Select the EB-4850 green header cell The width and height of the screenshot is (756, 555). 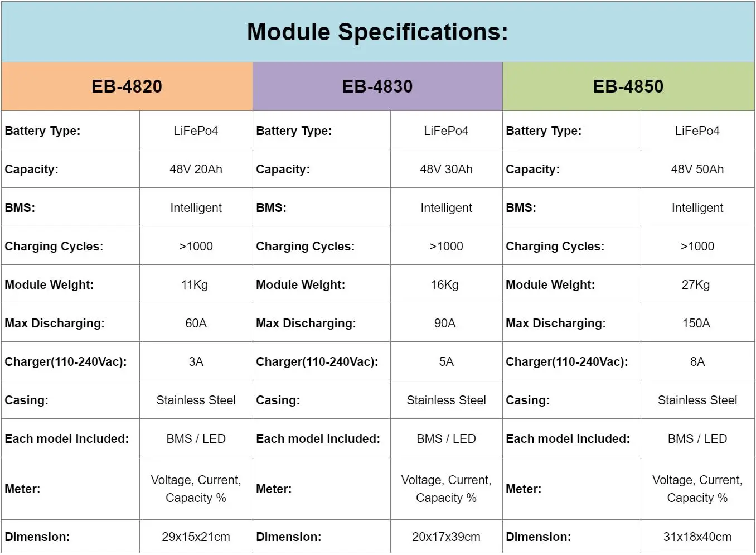point(628,86)
